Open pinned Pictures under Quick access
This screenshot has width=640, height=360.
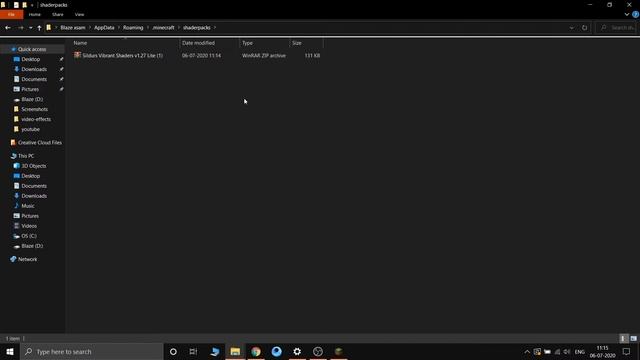30,89
